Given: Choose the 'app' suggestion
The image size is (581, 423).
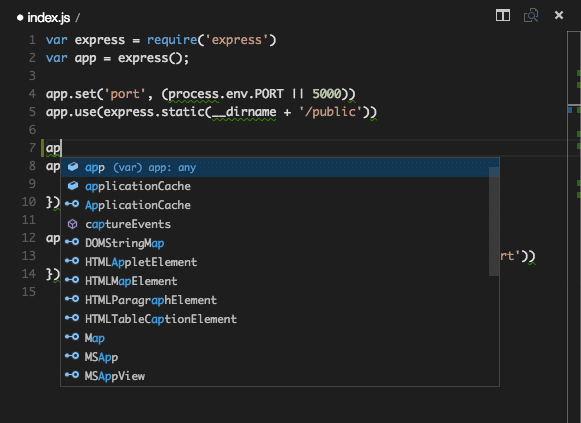Looking at the screenshot, I should coord(275,167).
